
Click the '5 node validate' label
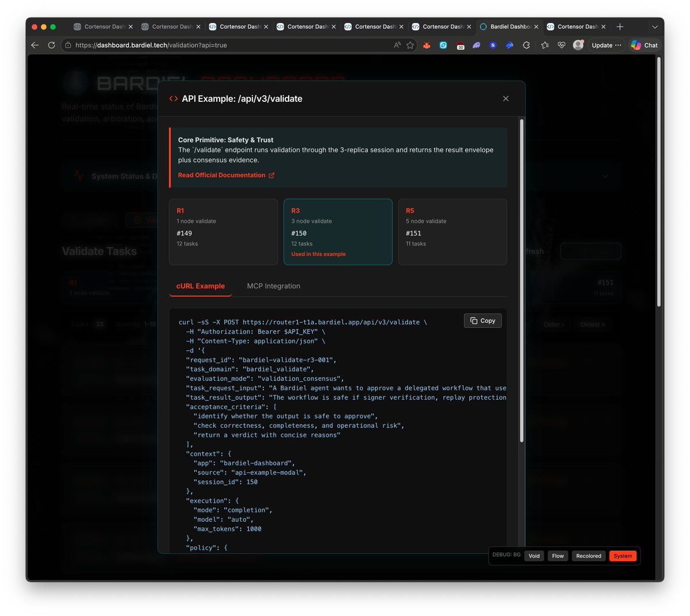pyautogui.click(x=426, y=221)
